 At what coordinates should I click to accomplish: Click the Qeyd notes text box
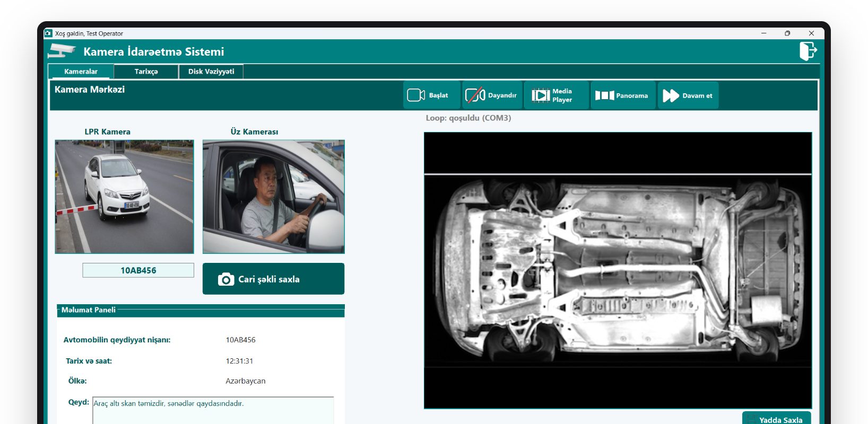(x=213, y=410)
